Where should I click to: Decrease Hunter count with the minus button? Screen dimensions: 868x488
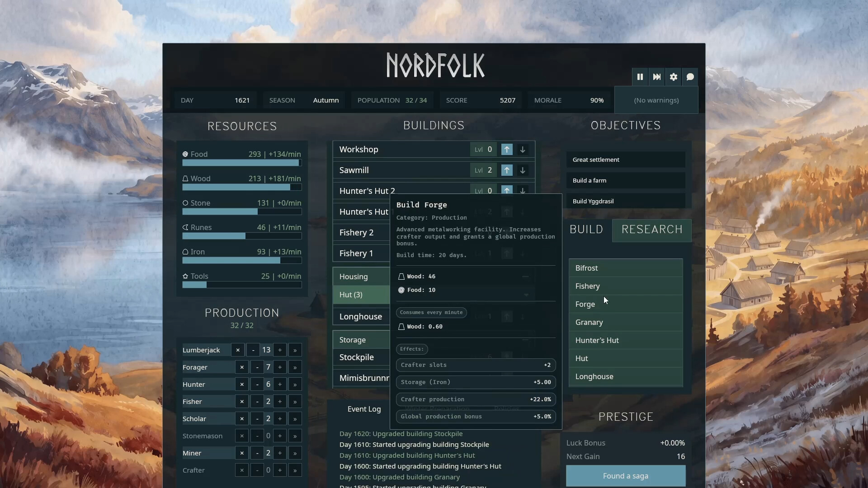(257, 385)
